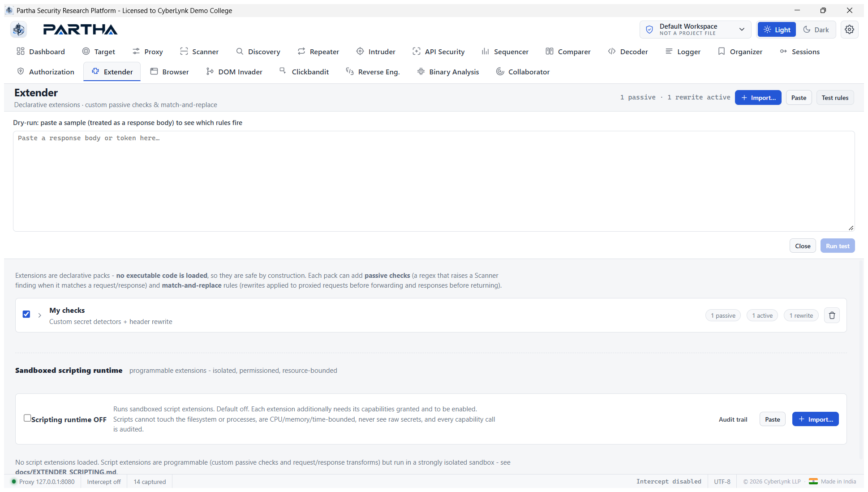This screenshot has height=492, width=868.
Task: Click Intercept disabled status text
Action: point(669,481)
